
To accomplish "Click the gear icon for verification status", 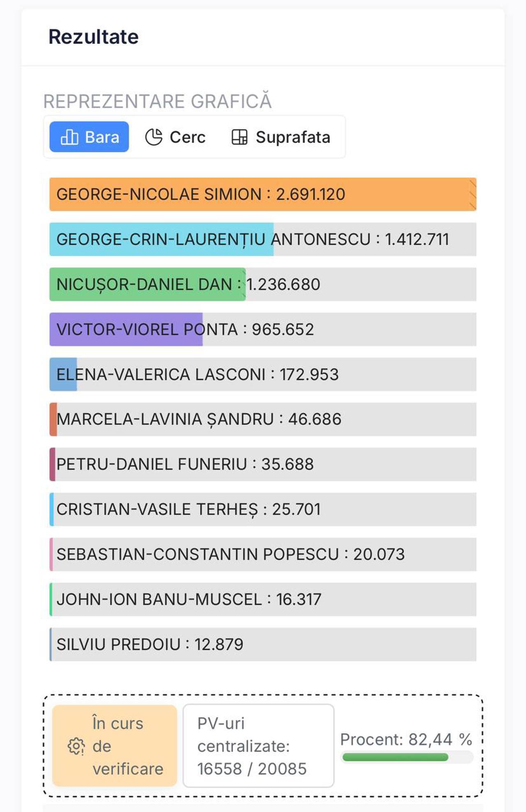I will pyautogui.click(x=76, y=746).
